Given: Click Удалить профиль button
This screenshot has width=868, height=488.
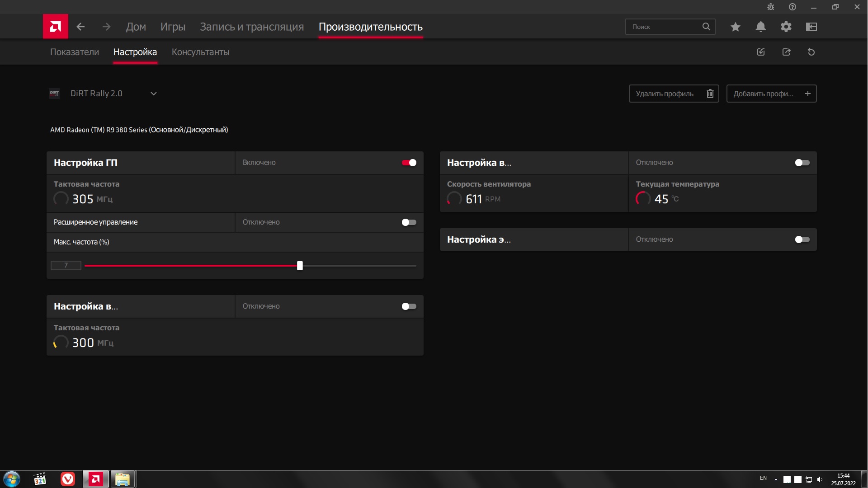Looking at the screenshot, I should pyautogui.click(x=674, y=94).
